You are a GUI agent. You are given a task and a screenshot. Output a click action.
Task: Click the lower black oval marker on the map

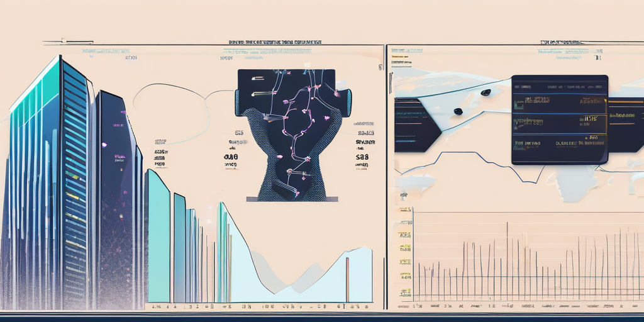pyautogui.click(x=458, y=111)
